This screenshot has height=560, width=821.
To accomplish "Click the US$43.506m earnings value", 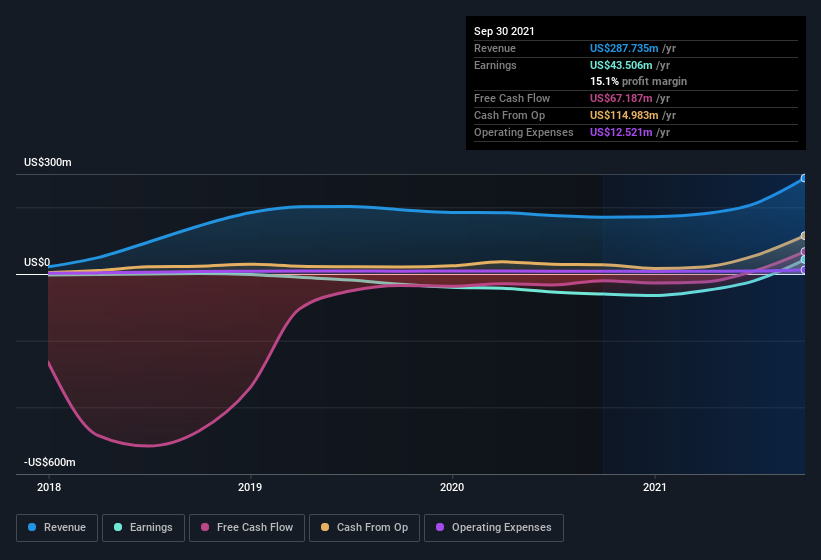I will tap(621, 65).
